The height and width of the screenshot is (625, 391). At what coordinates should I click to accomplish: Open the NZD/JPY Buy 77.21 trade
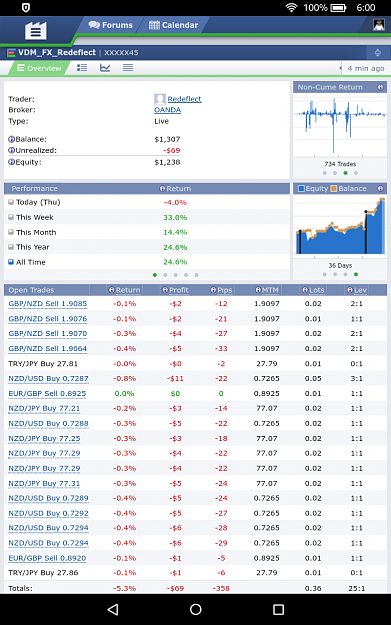[44, 409]
